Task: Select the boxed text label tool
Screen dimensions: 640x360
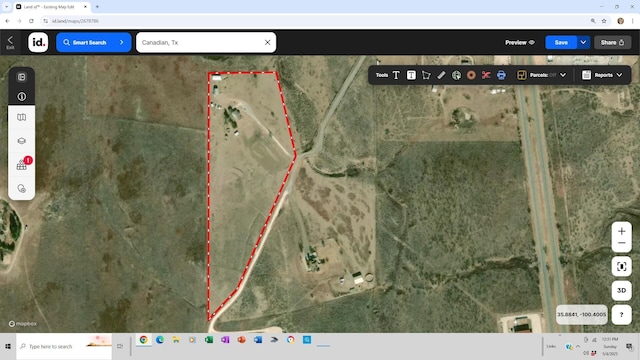Action: point(411,75)
